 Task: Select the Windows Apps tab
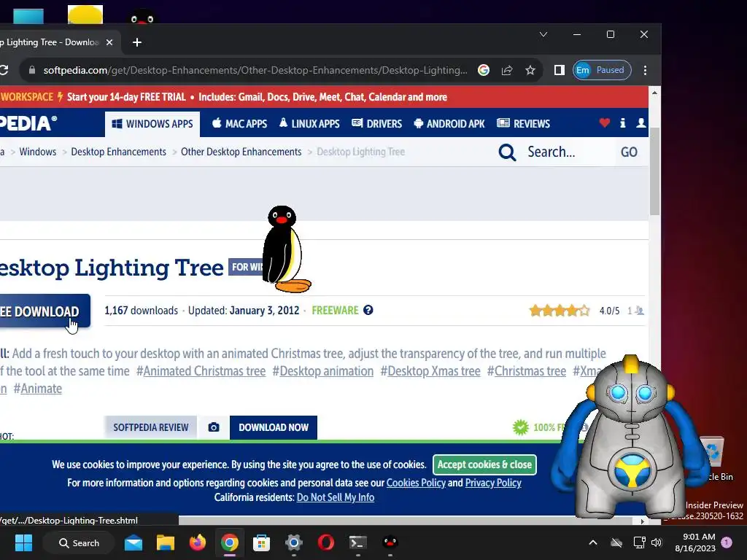click(x=152, y=124)
